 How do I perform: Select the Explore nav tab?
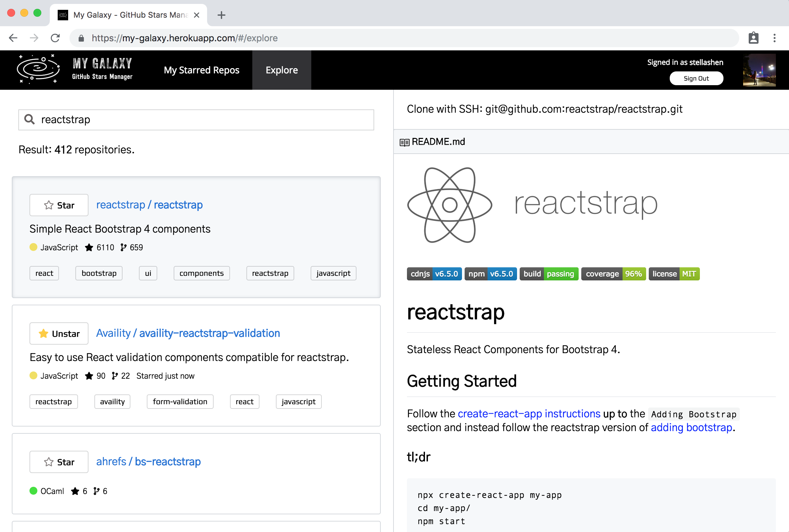point(282,70)
